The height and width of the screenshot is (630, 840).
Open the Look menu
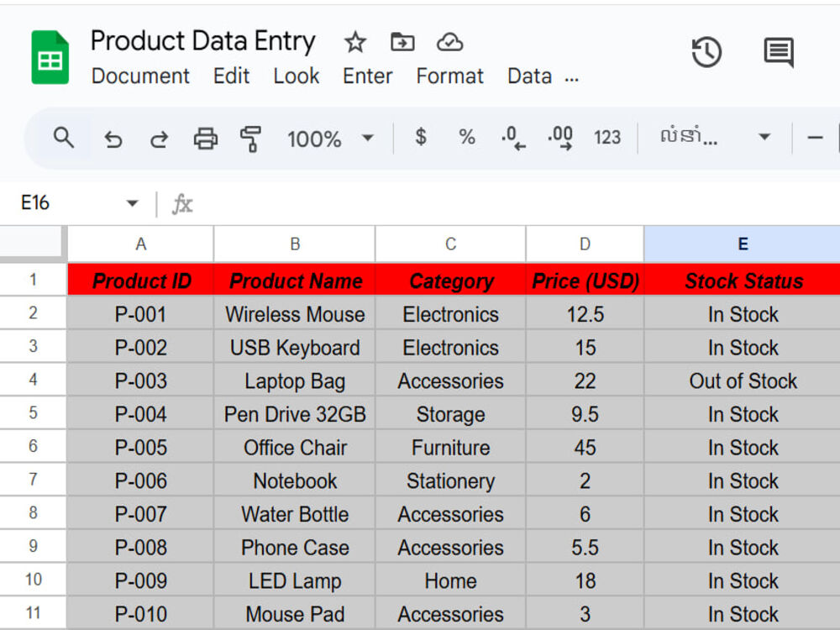(x=297, y=76)
